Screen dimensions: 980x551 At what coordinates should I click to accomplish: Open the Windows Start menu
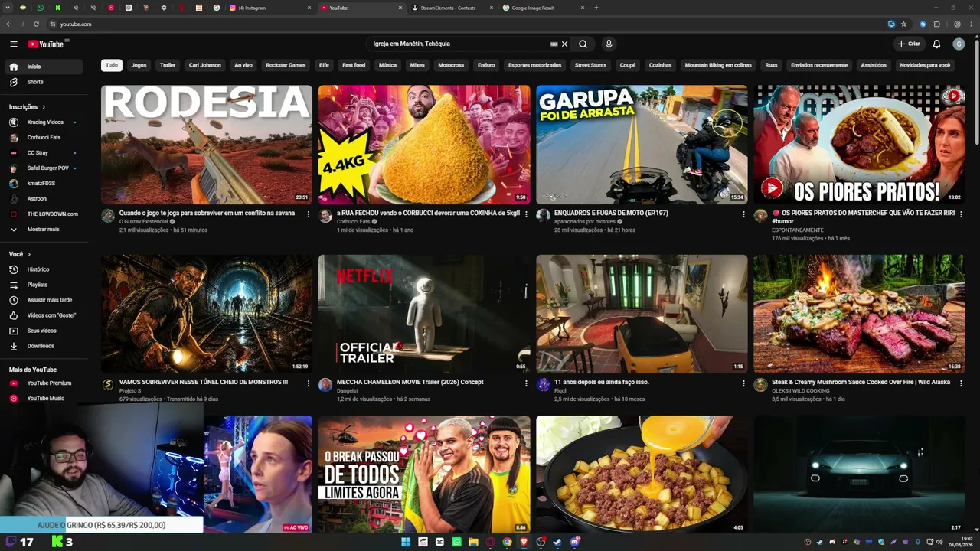[x=406, y=542]
